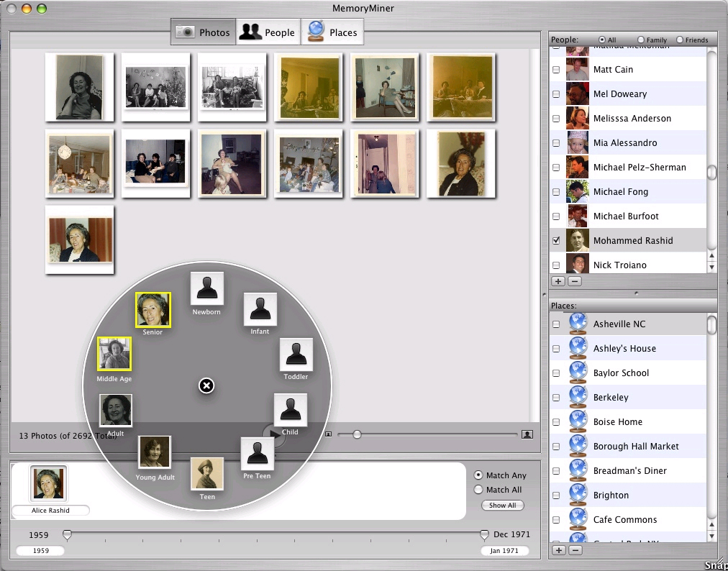Select the Newborn age icon in wheel

pyautogui.click(x=207, y=288)
